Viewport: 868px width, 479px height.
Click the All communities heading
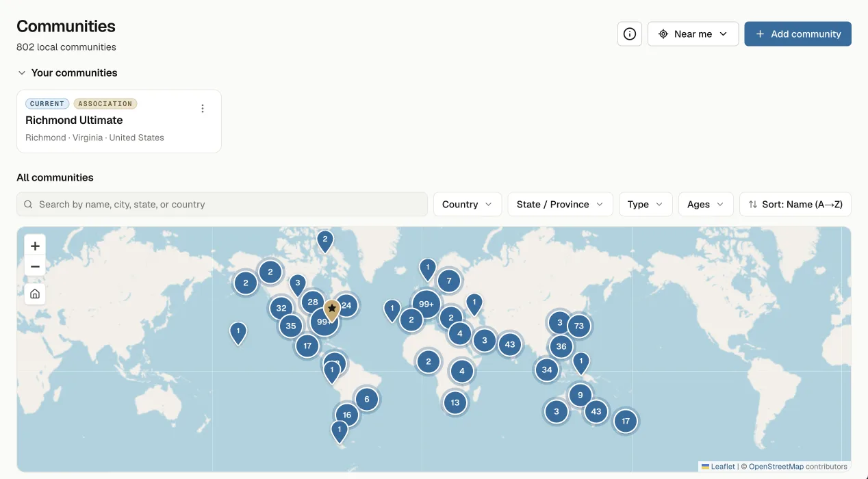[x=55, y=177]
